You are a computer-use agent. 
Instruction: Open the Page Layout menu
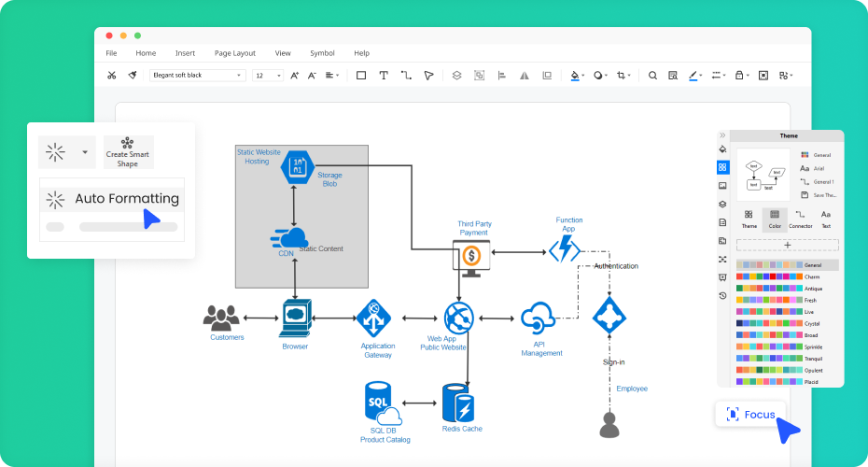pyautogui.click(x=234, y=53)
